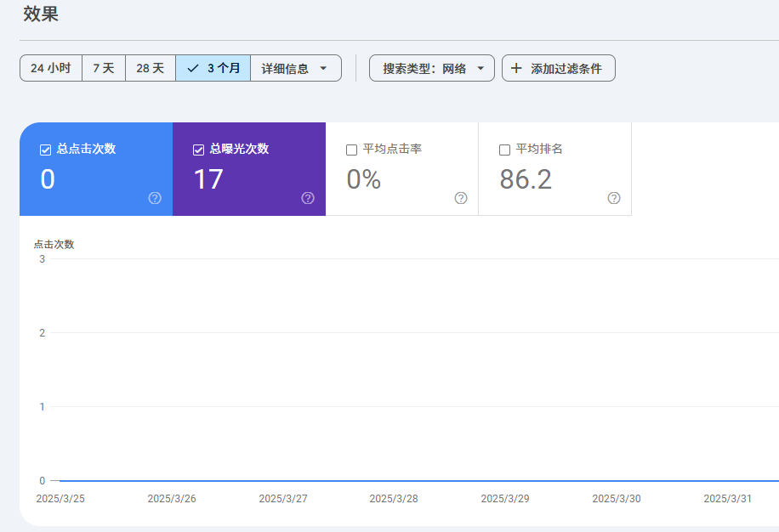Open help icon for 平均排名

tap(614, 198)
